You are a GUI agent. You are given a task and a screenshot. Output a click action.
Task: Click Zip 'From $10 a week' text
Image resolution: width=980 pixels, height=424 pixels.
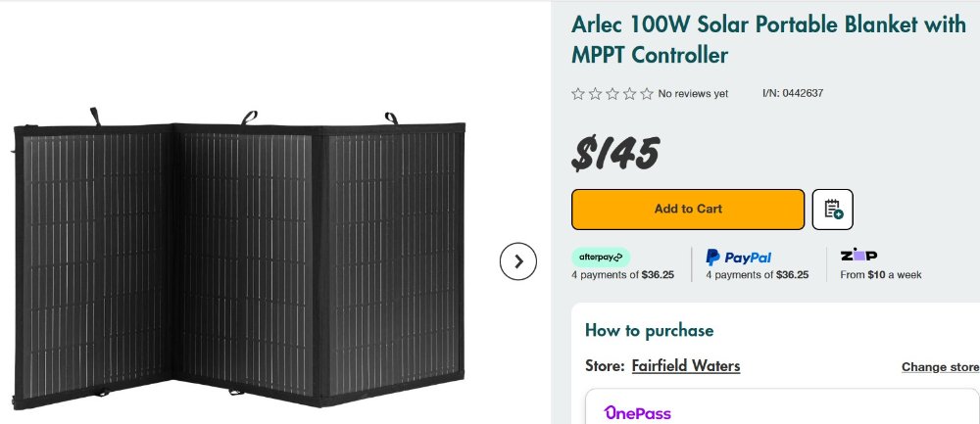(x=880, y=275)
